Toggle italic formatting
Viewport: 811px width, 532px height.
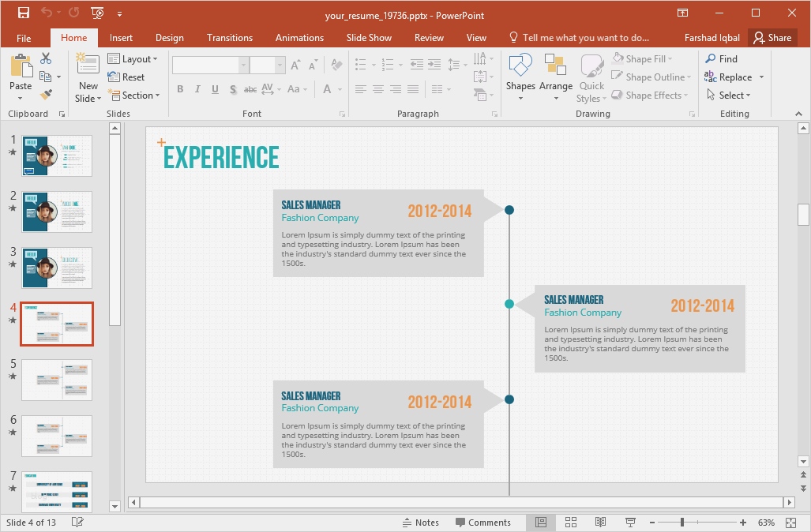pos(197,89)
